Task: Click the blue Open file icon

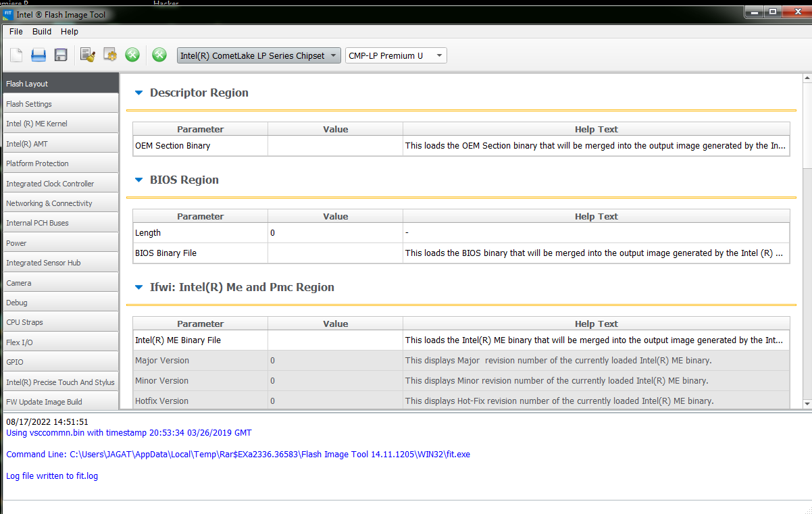Action: pyautogui.click(x=39, y=55)
